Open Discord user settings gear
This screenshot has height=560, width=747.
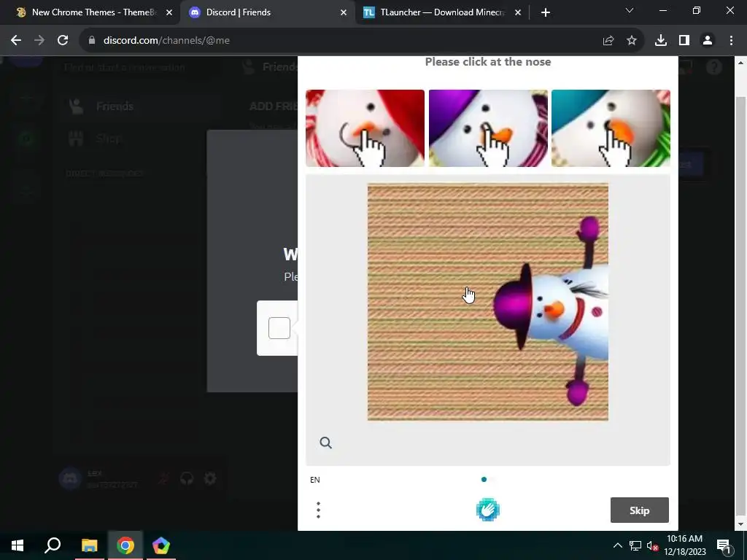tap(210, 478)
